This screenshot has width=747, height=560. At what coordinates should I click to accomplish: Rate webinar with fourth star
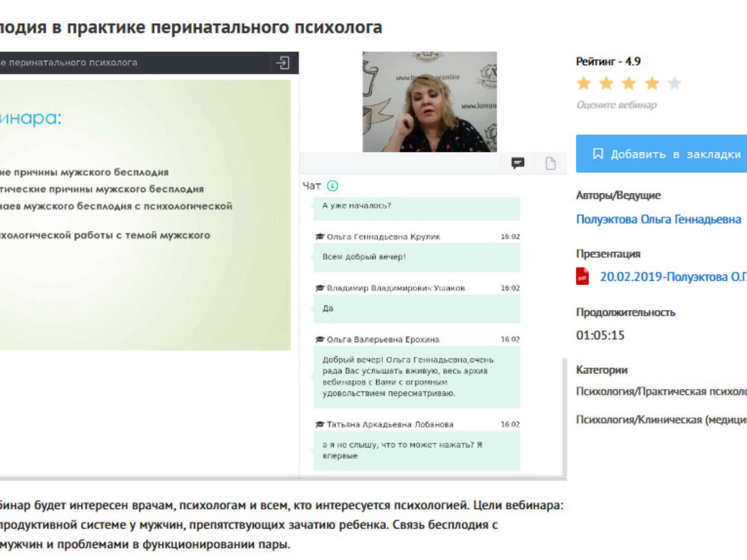652,83
